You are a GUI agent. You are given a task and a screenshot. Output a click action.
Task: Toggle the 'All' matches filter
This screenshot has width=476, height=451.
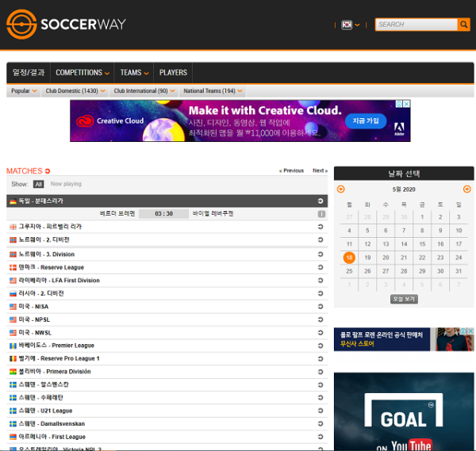point(38,184)
